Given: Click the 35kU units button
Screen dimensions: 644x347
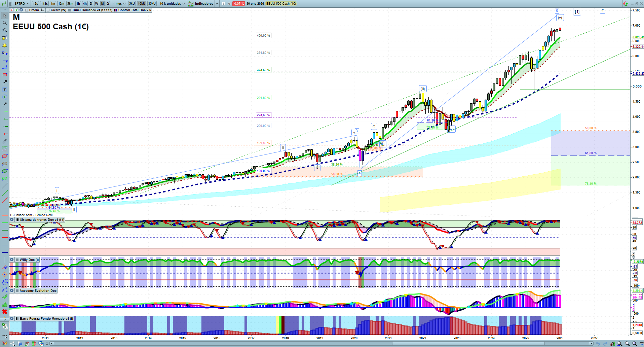Looking at the screenshot, I should [152, 4].
